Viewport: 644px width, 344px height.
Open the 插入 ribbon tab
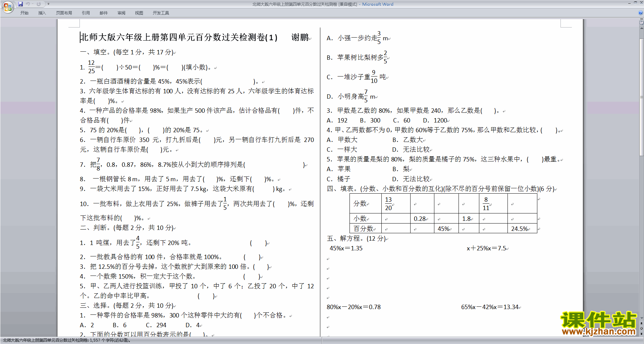[42, 13]
